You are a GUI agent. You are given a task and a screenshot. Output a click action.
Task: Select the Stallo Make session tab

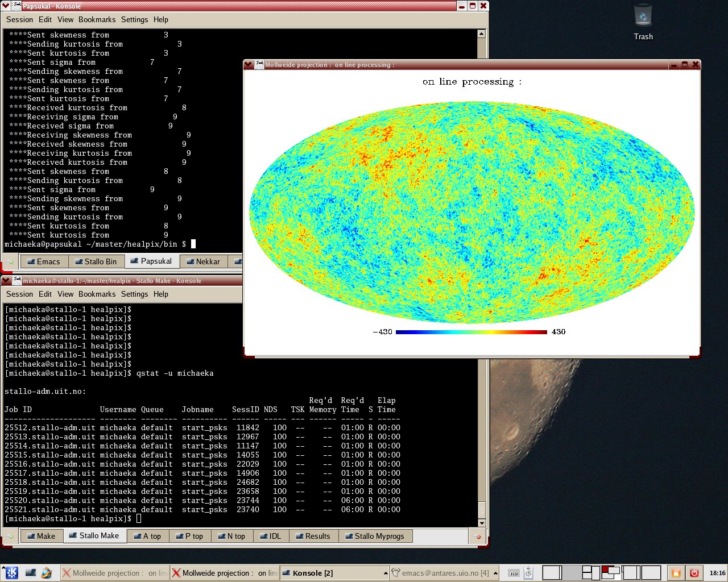(x=95, y=535)
